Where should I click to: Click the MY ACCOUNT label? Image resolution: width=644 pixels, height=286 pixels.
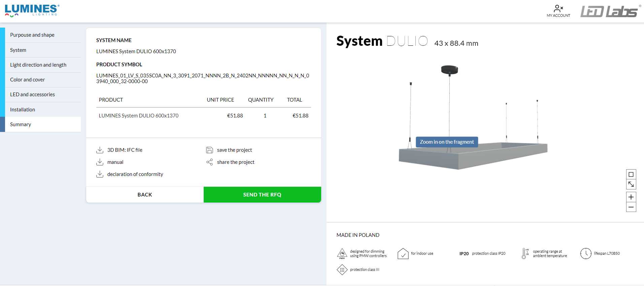[558, 15]
